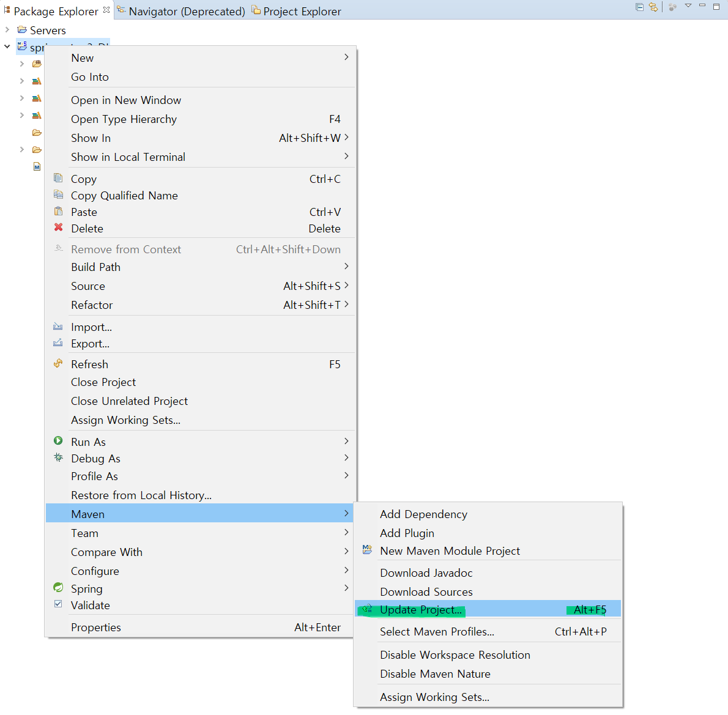Click the green Run As icon
Screen dimensions: 728x715
click(58, 440)
